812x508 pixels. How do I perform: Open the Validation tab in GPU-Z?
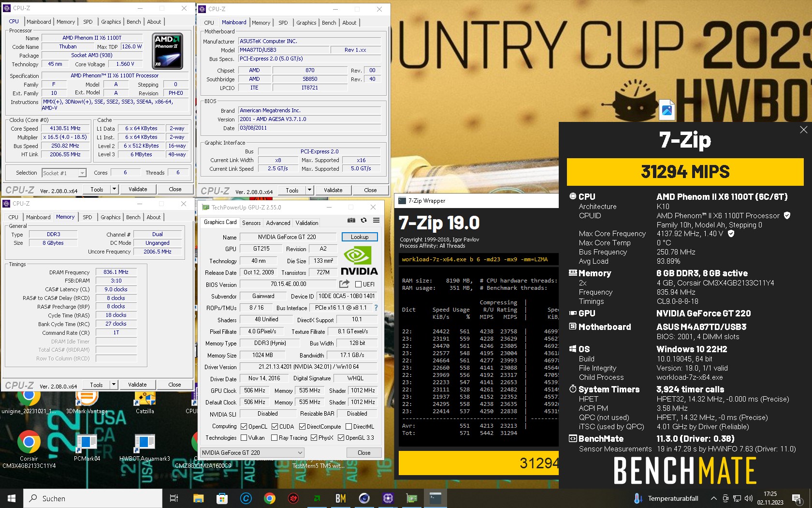tap(307, 223)
